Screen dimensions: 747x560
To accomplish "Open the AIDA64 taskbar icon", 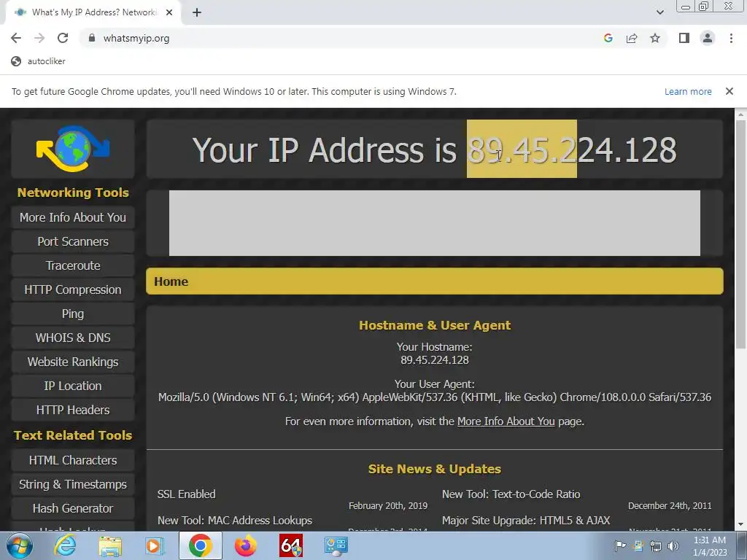I will pos(290,545).
